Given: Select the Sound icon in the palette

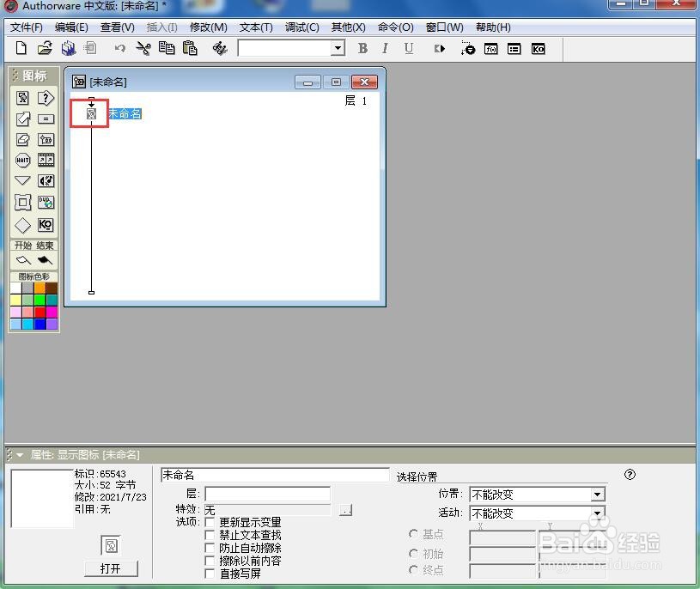Looking at the screenshot, I should point(46,180).
